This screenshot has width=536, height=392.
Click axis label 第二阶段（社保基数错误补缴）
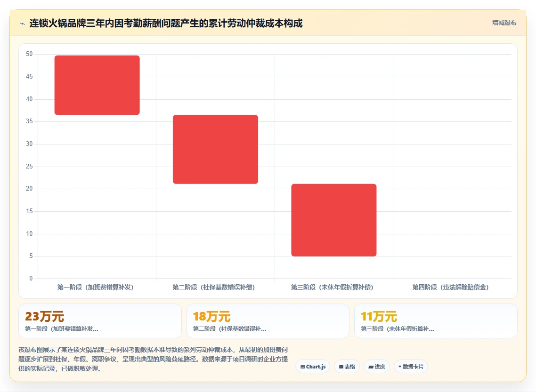click(x=214, y=287)
